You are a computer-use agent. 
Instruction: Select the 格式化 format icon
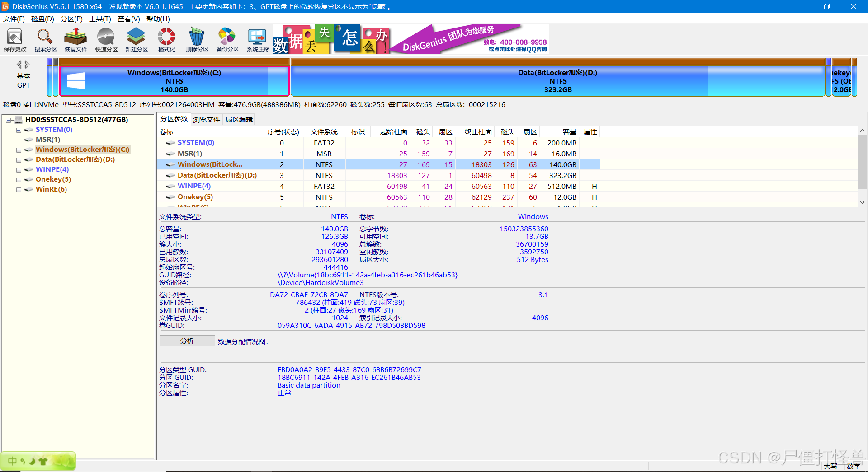(166, 40)
